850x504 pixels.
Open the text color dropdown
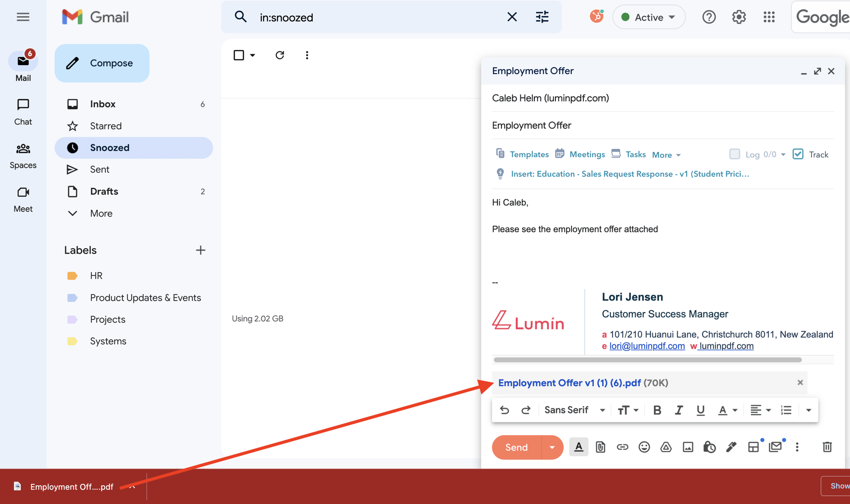727,410
